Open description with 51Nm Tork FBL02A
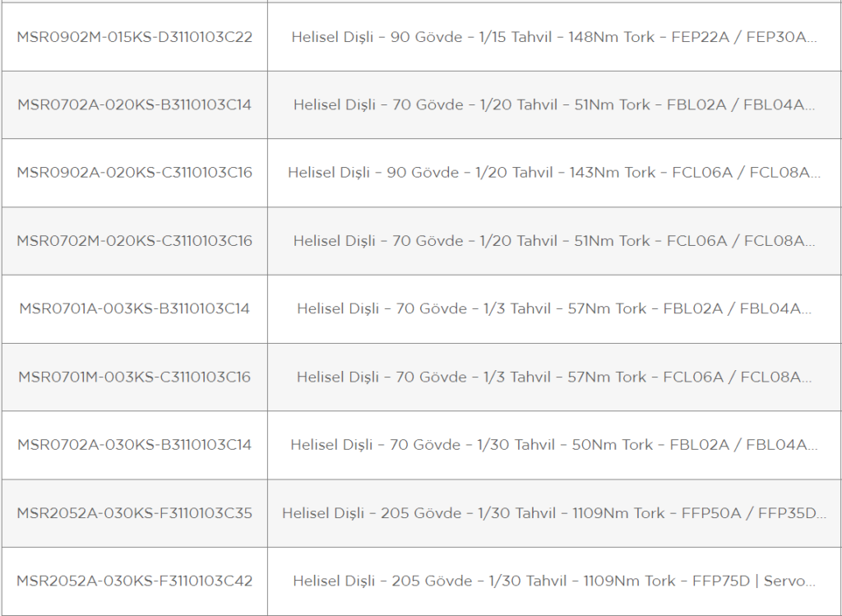 point(554,104)
